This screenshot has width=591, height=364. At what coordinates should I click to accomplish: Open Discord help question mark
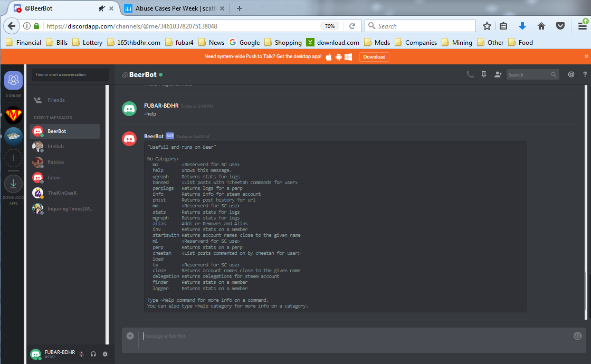point(585,74)
